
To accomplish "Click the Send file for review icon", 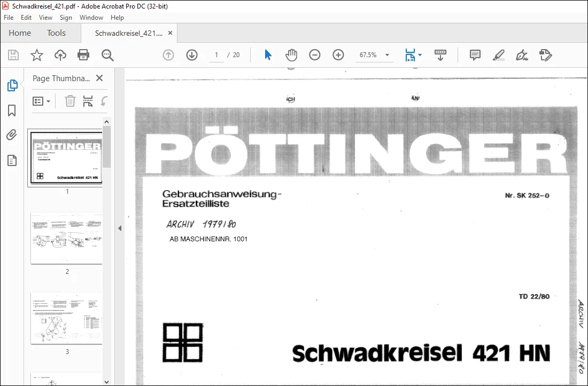I will [545, 55].
